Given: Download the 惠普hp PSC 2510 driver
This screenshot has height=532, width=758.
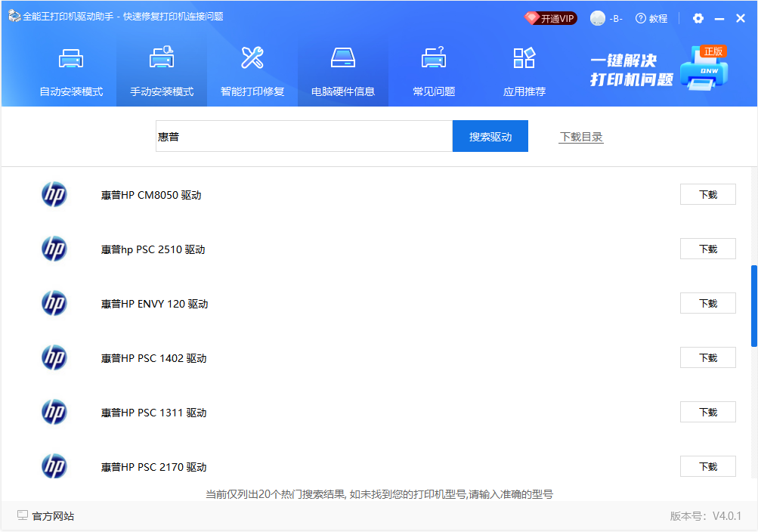Looking at the screenshot, I should 707,249.
